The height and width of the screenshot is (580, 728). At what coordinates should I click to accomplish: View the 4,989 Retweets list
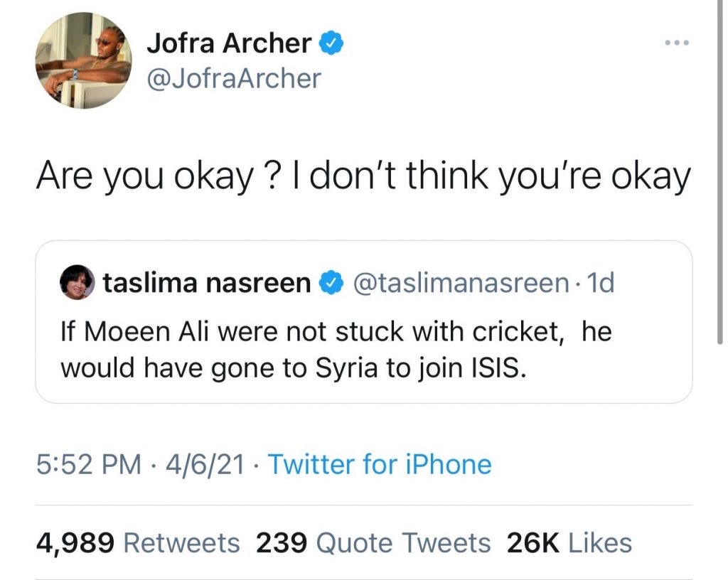(137, 543)
